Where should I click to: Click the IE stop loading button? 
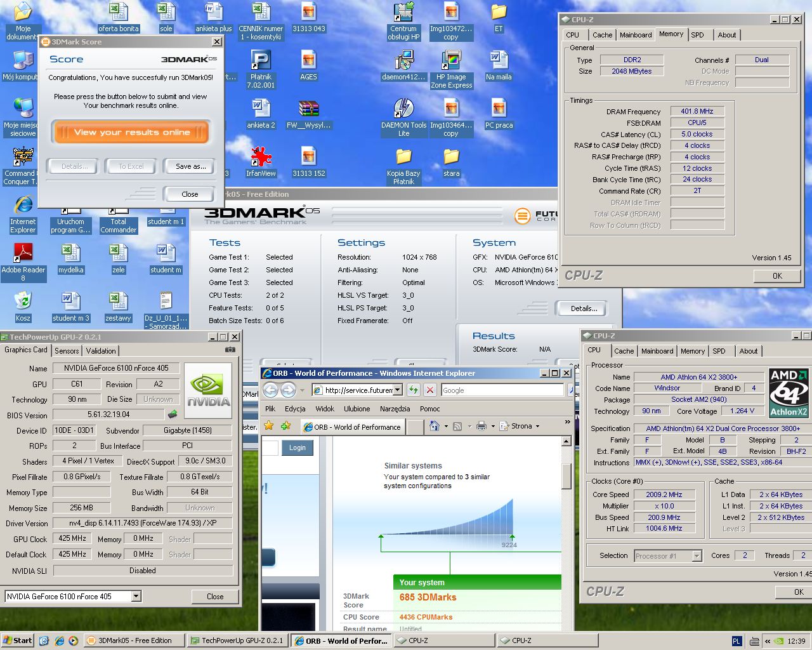coord(429,390)
